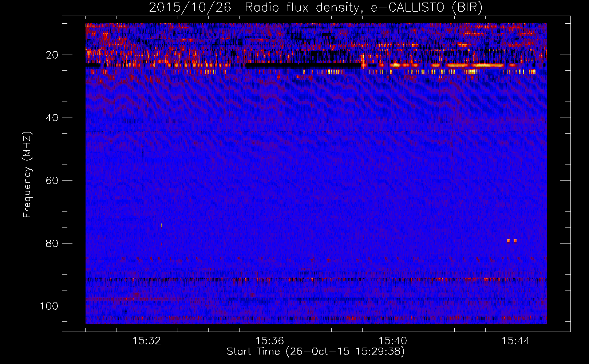The width and height of the screenshot is (589, 364).
Task: Click the 40 MHz frequency tick label
Action: coord(52,118)
